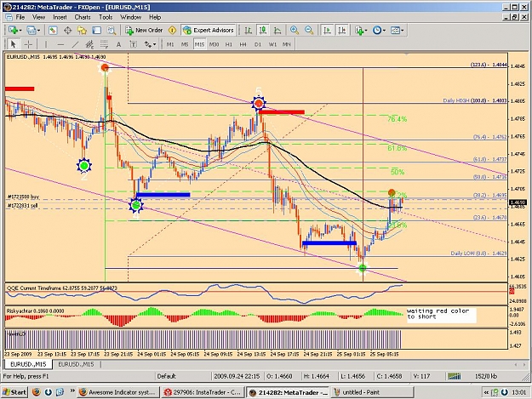The width and height of the screenshot is (532, 399).
Task: Switch to D1 timeframe
Action: click(x=258, y=44)
